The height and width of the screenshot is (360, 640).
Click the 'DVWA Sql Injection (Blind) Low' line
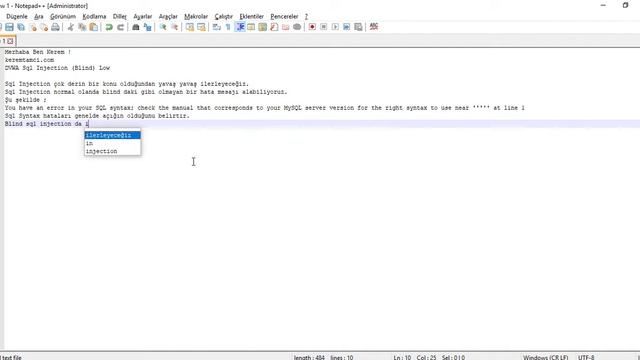[x=57, y=68]
